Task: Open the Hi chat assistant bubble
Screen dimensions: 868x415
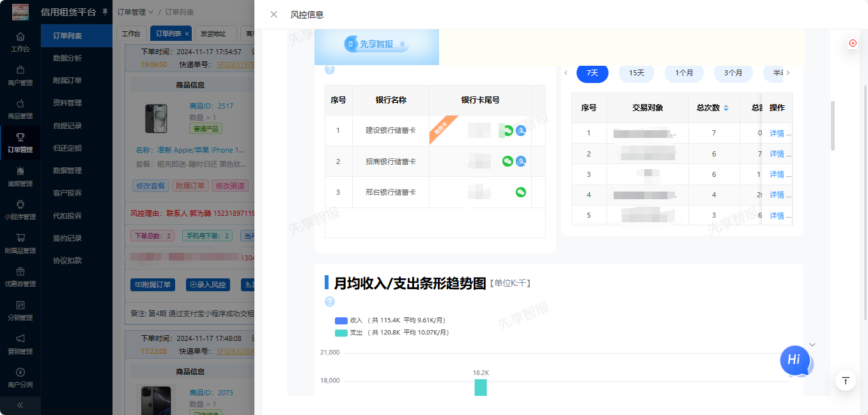Action: point(795,360)
